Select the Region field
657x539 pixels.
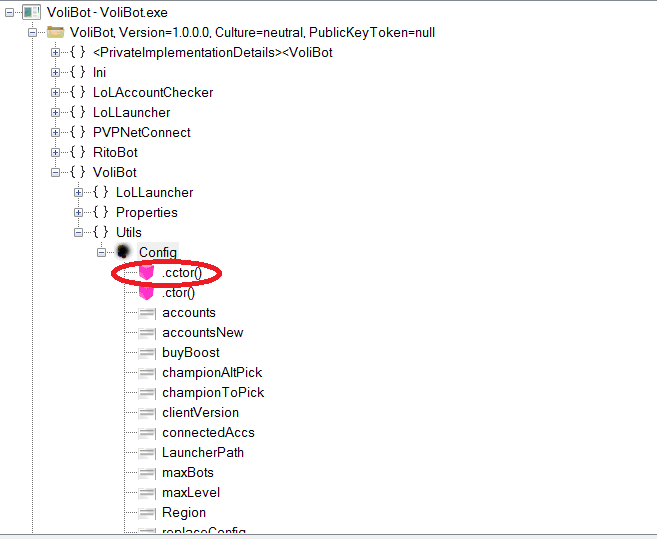coord(184,513)
